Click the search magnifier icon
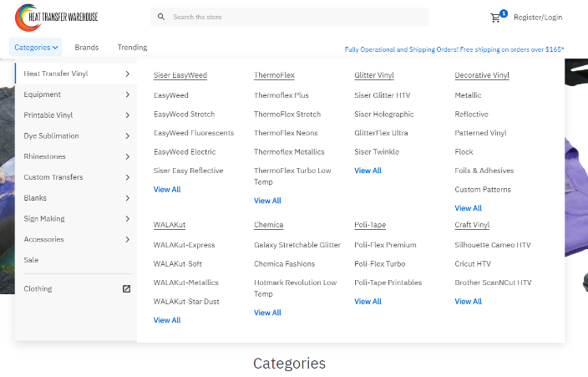 coord(161,17)
